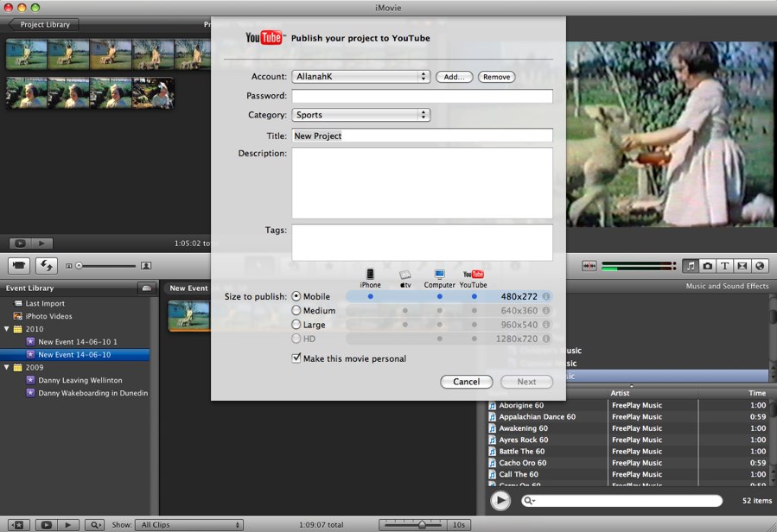Viewport: 777px width, 532px height.
Task: Open the Music and Sound Effects browser
Action: (691, 266)
